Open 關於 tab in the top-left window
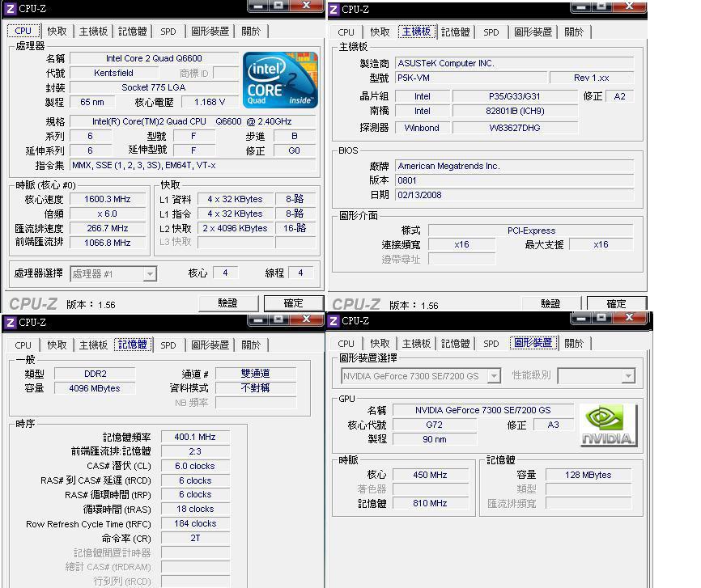 251,32
